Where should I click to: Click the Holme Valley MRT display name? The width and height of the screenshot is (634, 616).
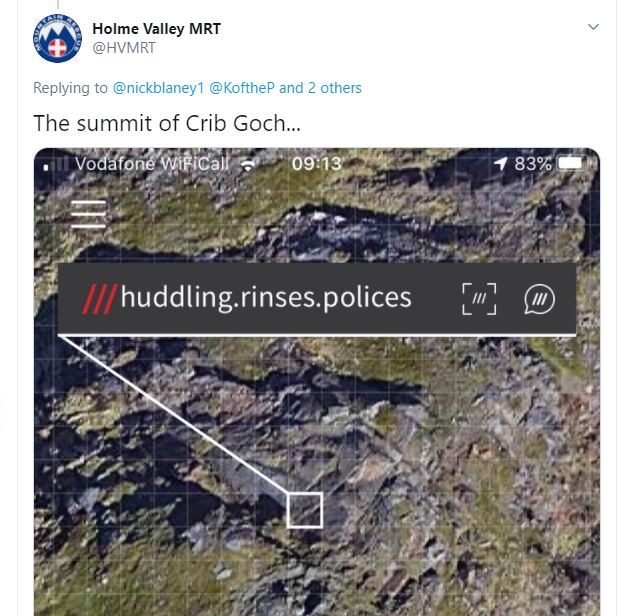click(x=156, y=29)
